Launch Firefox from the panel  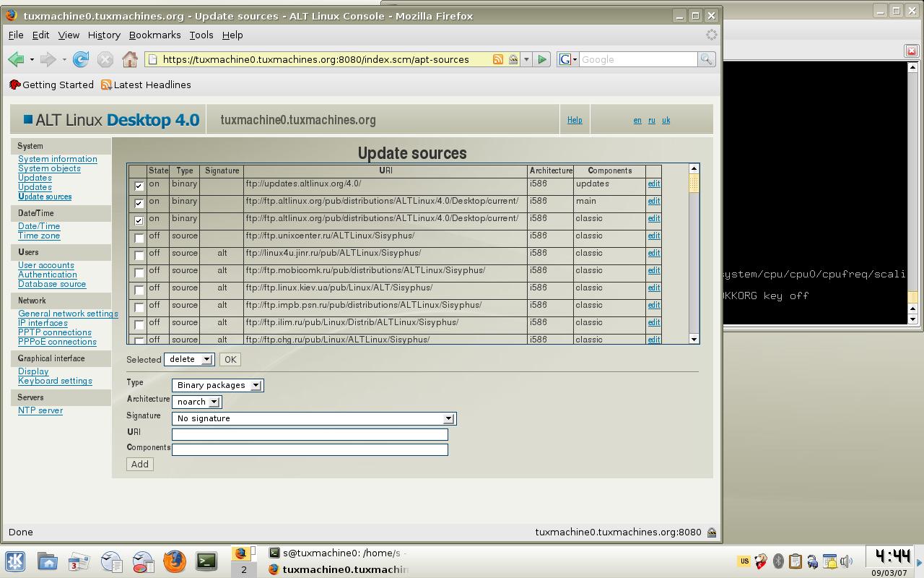[175, 561]
